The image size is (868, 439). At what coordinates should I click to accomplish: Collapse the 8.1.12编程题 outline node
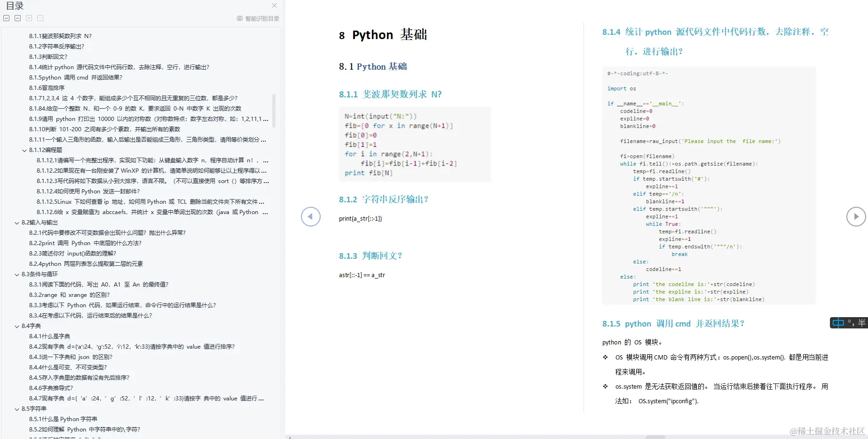click(24, 150)
